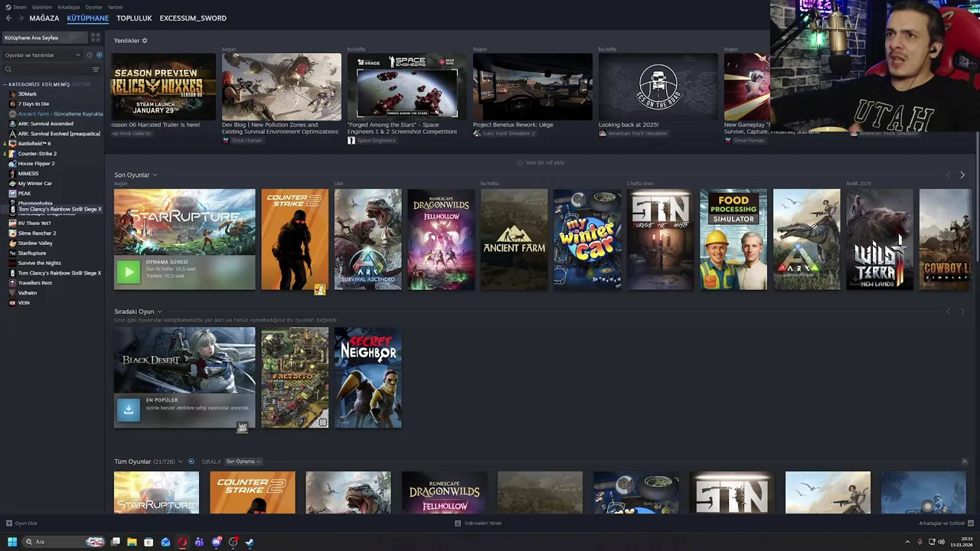This screenshot has height=551, width=980.
Task: Open Food Processing Simulator cover in Son Oyunlar
Action: point(733,240)
